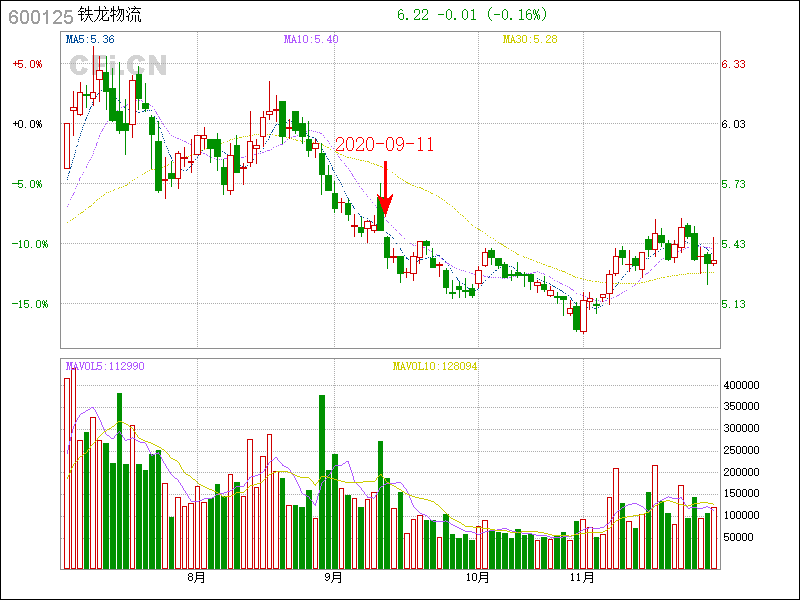Image resolution: width=800 pixels, height=600 pixels.
Task: Click the 2020-09-11 date annotation
Action: pos(385,144)
